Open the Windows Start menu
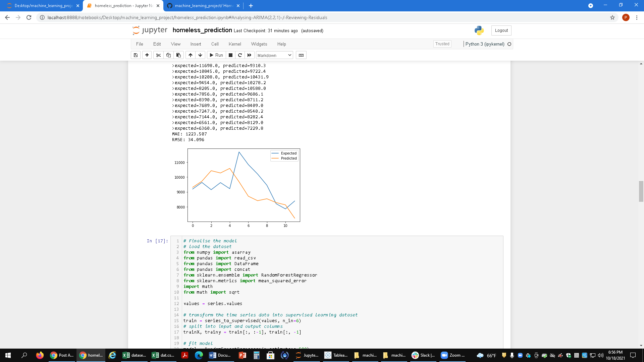This screenshot has width=644, height=362. 8,355
